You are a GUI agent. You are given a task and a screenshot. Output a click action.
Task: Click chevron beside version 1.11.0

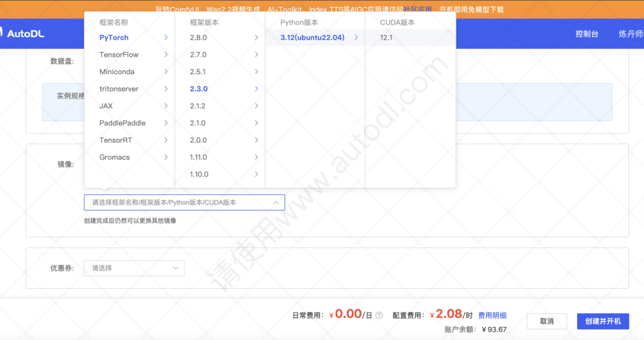pyautogui.click(x=256, y=157)
